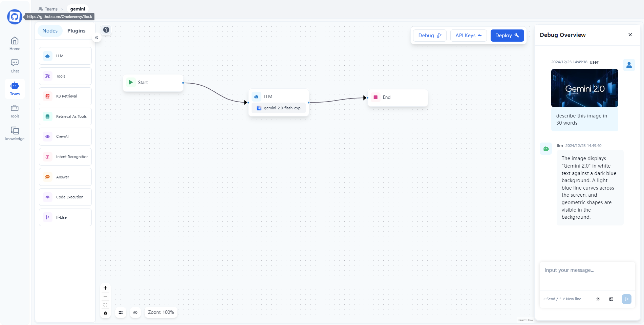
Task: Click the zoom in plus button
Action: pos(105,288)
